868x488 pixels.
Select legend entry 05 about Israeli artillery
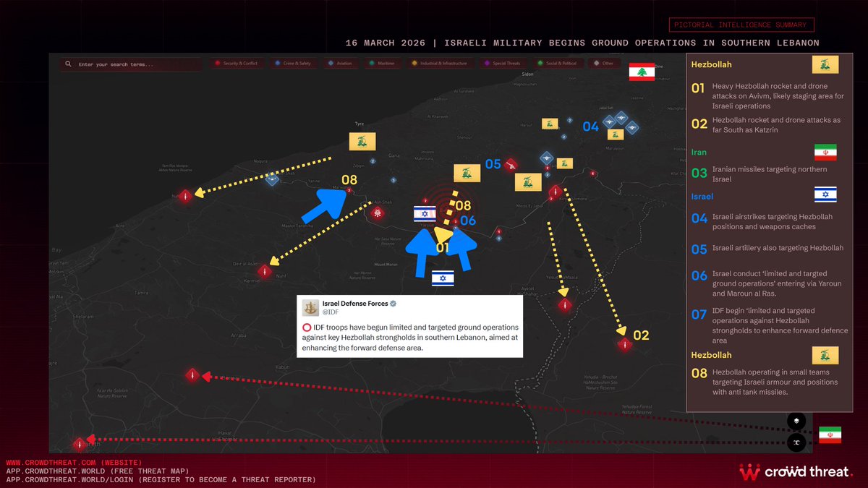pos(767,249)
